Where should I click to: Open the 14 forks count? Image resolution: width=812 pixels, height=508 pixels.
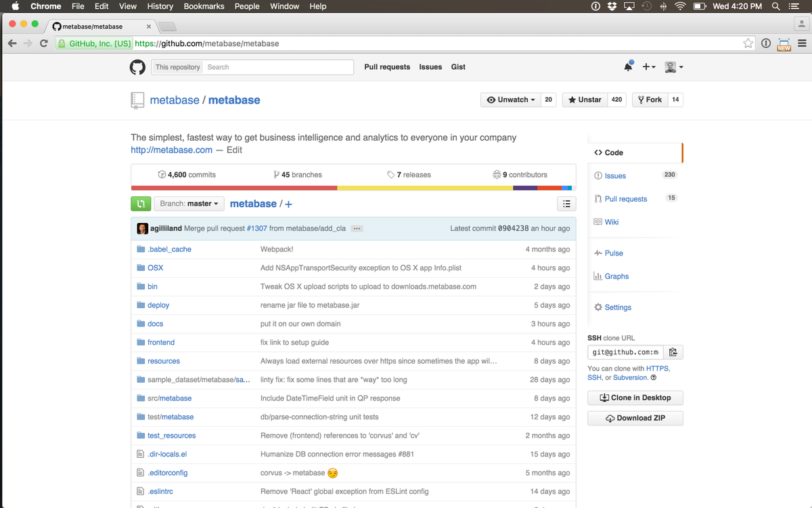(675, 100)
